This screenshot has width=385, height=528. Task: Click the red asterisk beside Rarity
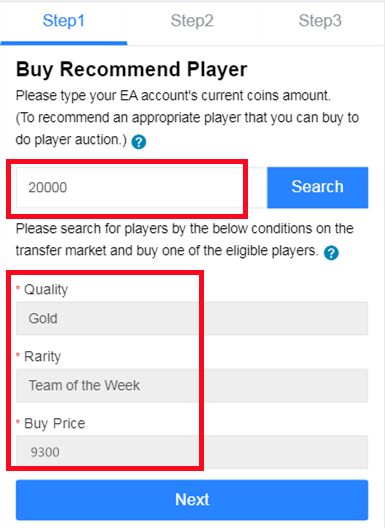coord(18,355)
